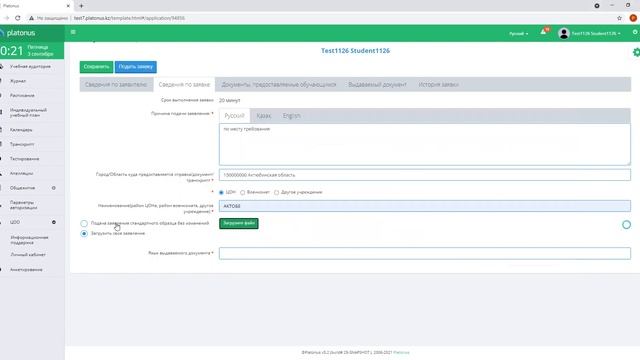Viewport: 640px width, 360px height.
Task: Bookmark this page with the star icon
Action: coord(619,18)
